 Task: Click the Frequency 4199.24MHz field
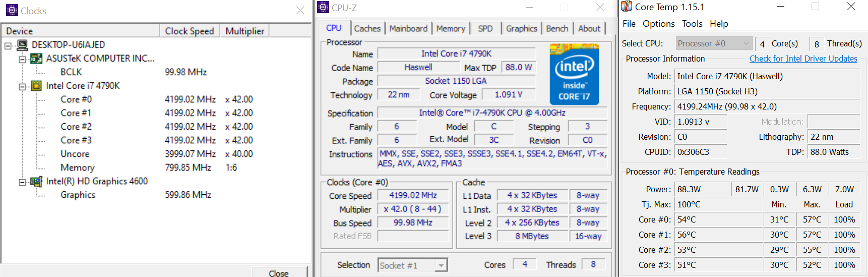click(x=767, y=106)
